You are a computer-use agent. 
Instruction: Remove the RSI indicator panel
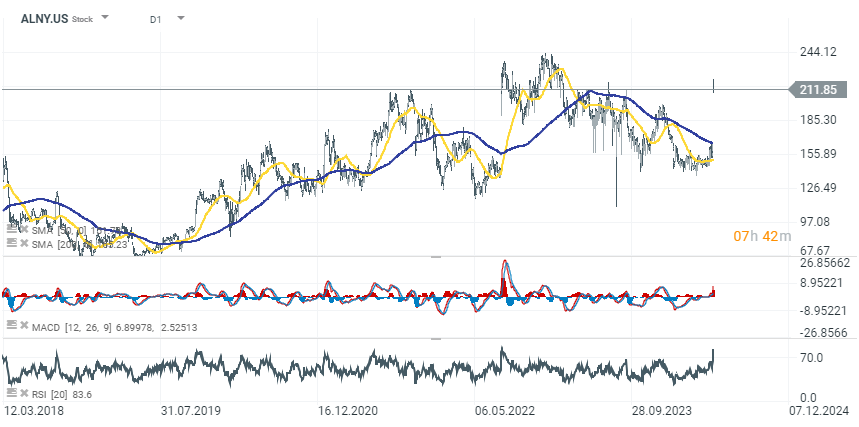[x=24, y=392]
